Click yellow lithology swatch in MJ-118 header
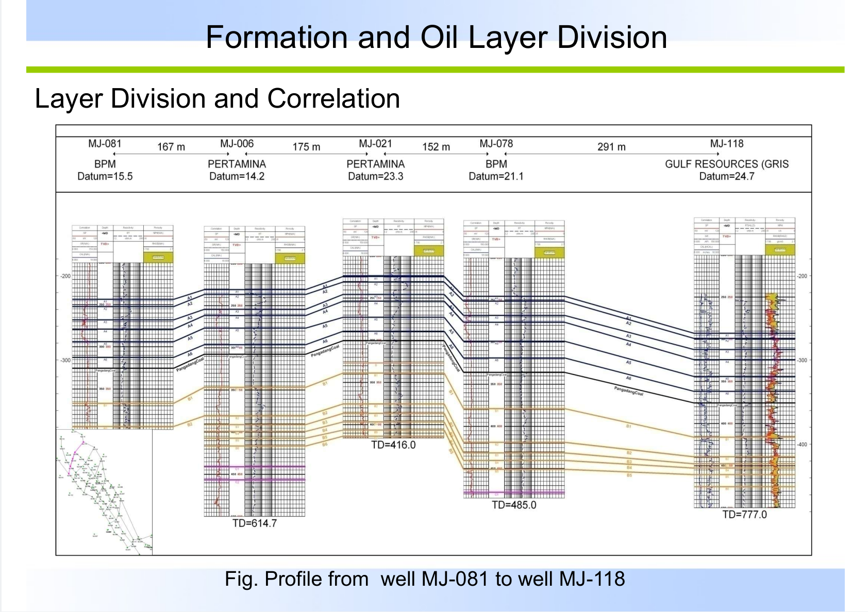Image resolution: width=868 pixels, height=612 pixels. click(x=780, y=250)
